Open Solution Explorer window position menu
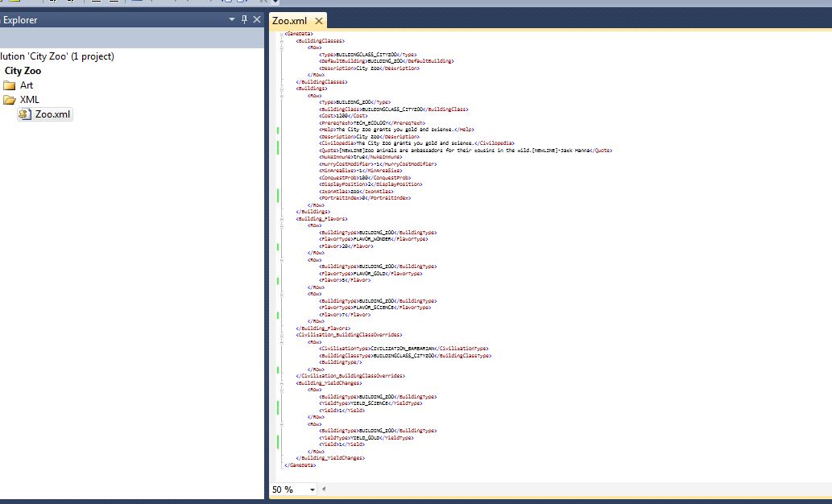Viewport: 832px width, 504px height. tap(232, 19)
